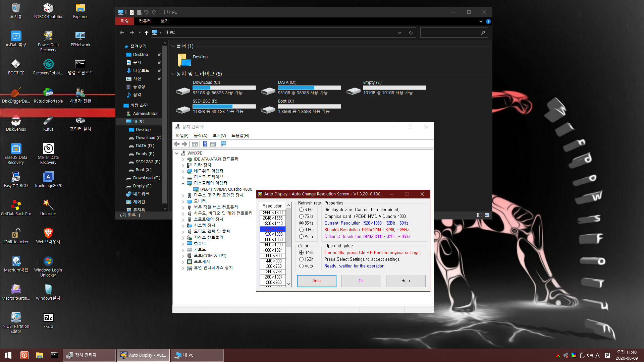Click the volume icon in system tray
This screenshot has width=644, height=362.
pyautogui.click(x=590, y=355)
